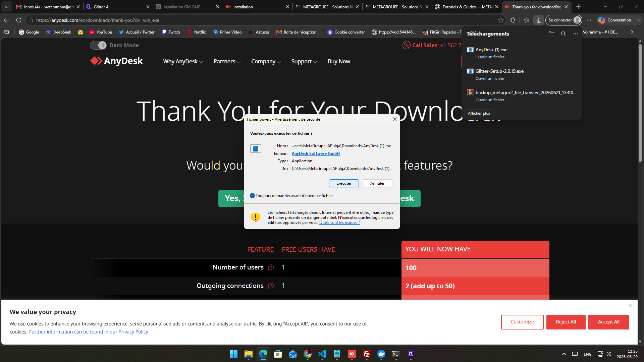Open the browser extensions icon

pos(513,20)
